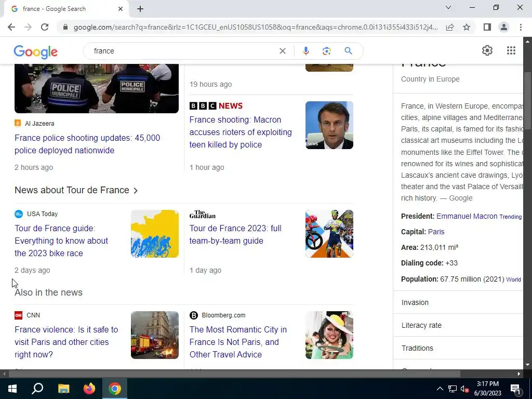
Task: Click the Google logo
Action: pos(36,51)
